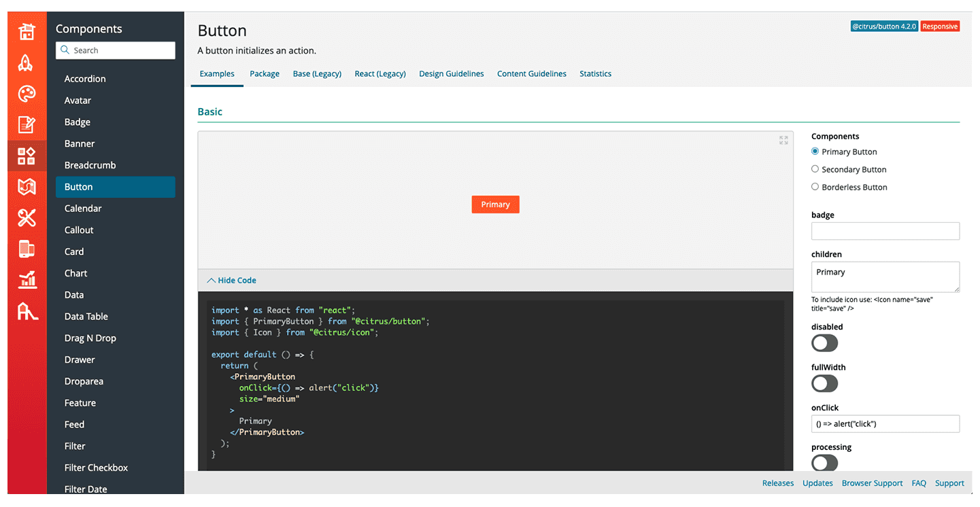
Task: Open the Support footer link
Action: [949, 483]
